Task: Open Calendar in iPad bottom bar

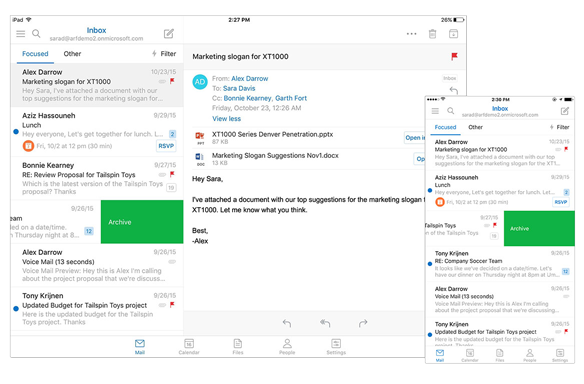Action: pos(189,346)
